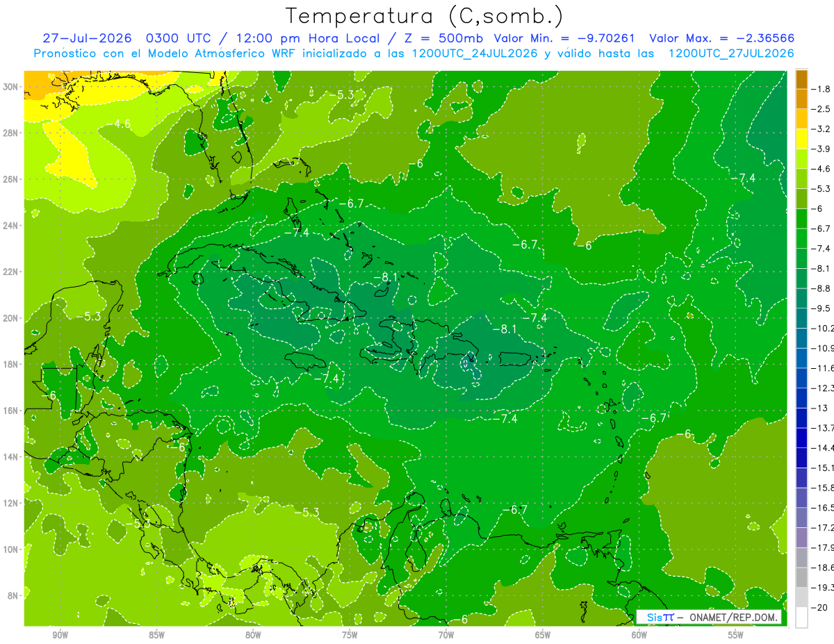Click "Valor Min. = -9.70261" readout
This screenshot has width=834, height=644.
564,38
